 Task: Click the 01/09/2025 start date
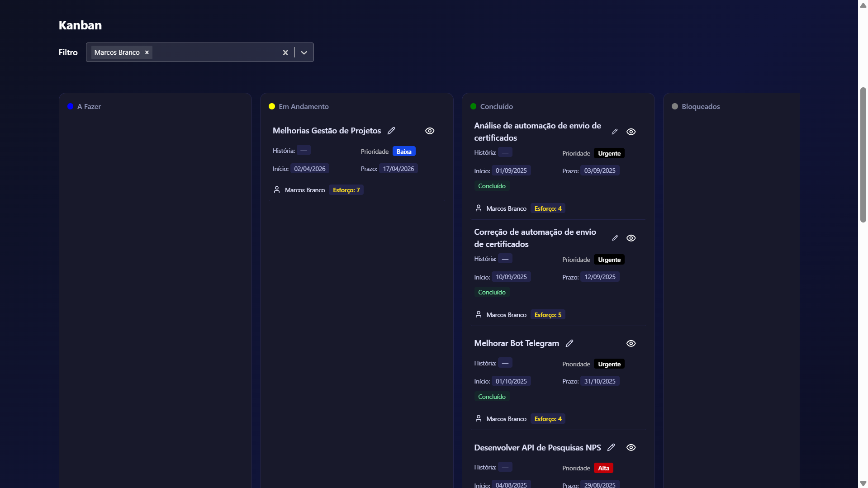pos(511,171)
